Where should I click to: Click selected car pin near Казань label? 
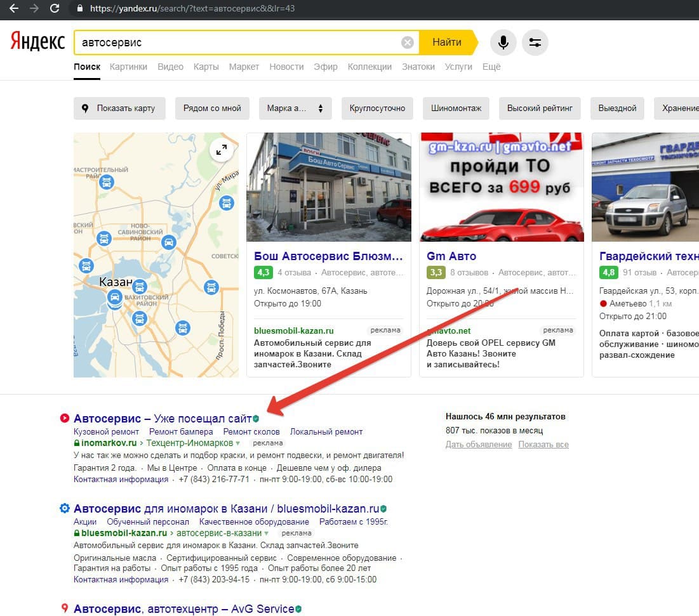click(x=114, y=298)
